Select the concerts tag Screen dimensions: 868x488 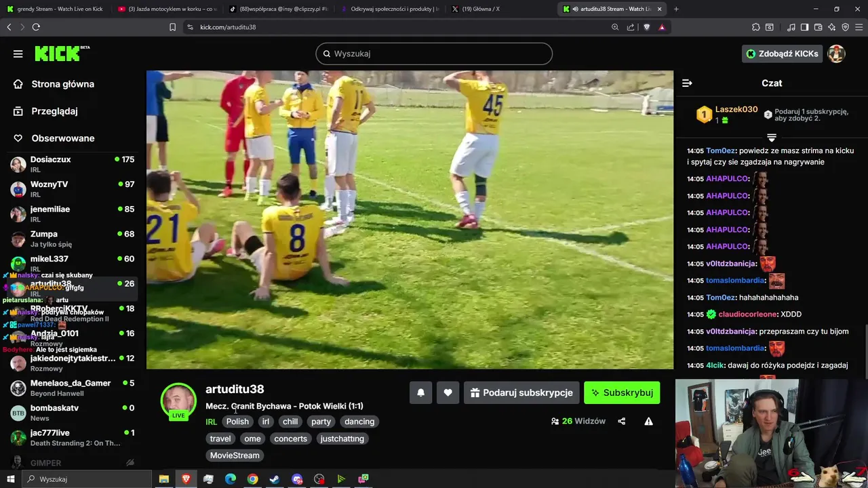coord(290,439)
